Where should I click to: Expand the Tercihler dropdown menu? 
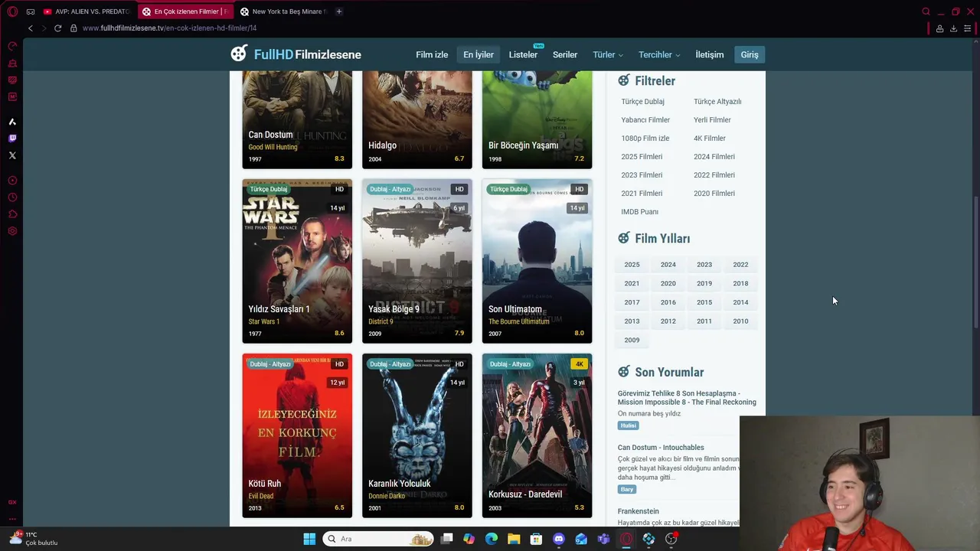coord(659,54)
